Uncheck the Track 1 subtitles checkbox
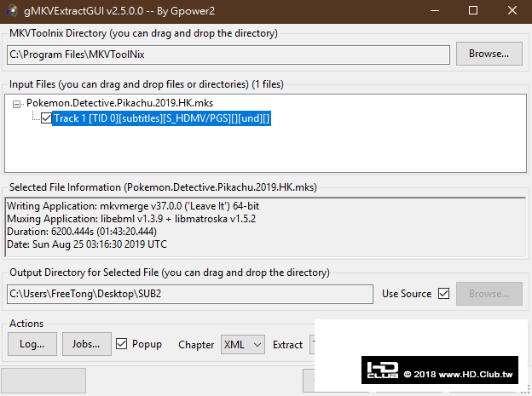 tap(46, 118)
